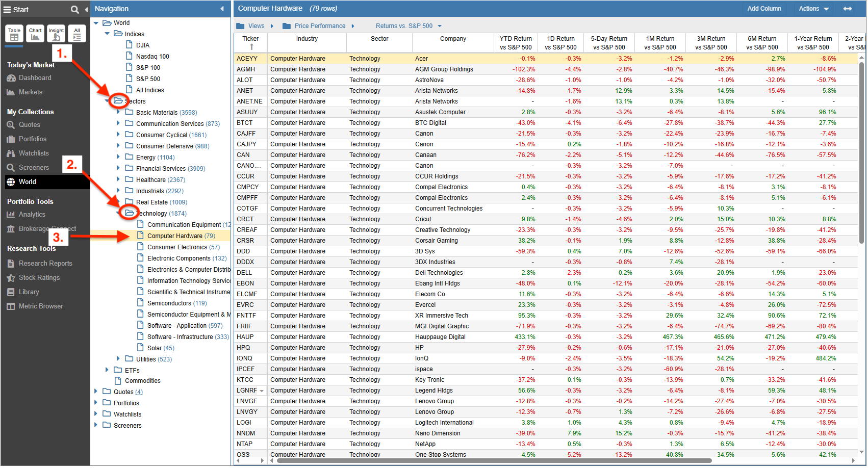Switch to All view mode
Image resolution: width=868 pixels, height=468 pixels.
pyautogui.click(x=77, y=34)
